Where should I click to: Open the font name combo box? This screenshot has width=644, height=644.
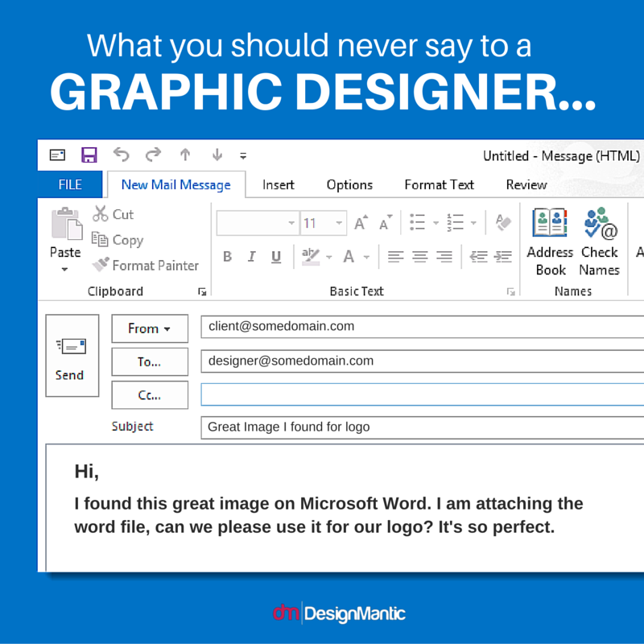(x=258, y=223)
